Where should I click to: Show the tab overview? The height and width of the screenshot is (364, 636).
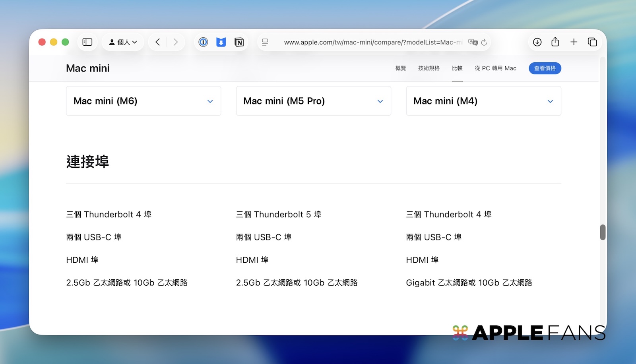[x=592, y=42]
